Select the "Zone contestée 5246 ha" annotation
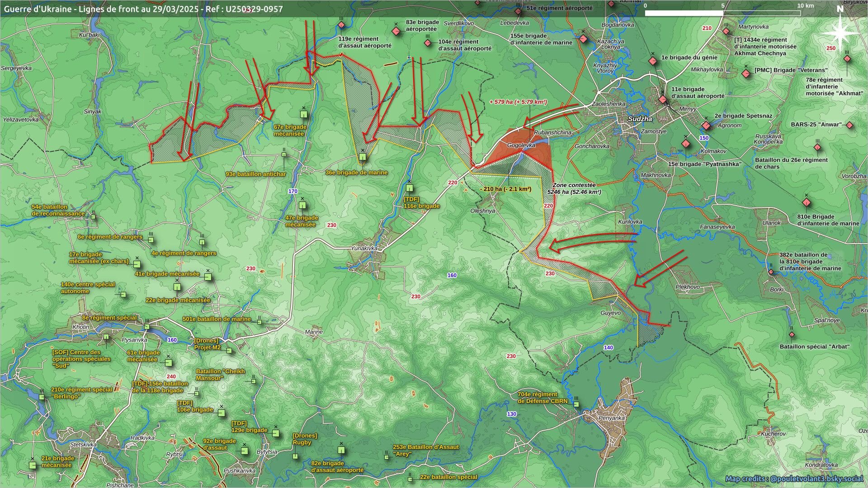This screenshot has width=868, height=488. pos(574,189)
